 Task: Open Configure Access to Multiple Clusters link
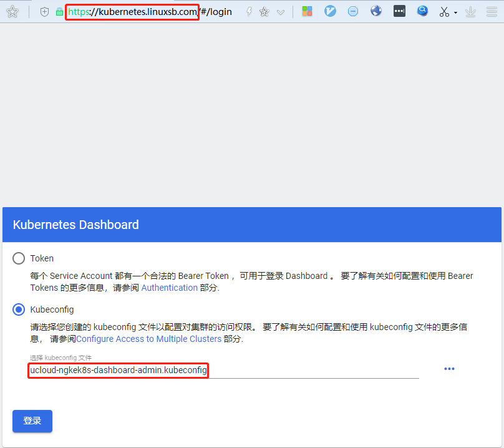pyautogui.click(x=148, y=339)
